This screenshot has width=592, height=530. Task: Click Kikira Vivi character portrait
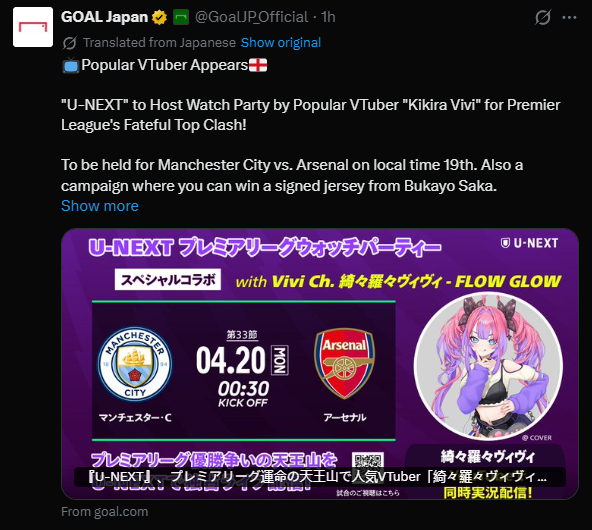[x=488, y=367]
